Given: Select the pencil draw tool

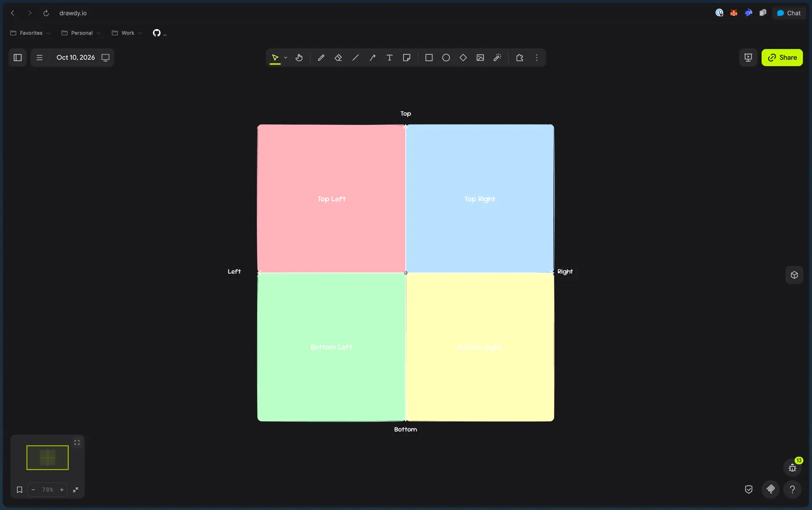Looking at the screenshot, I should click(x=321, y=58).
